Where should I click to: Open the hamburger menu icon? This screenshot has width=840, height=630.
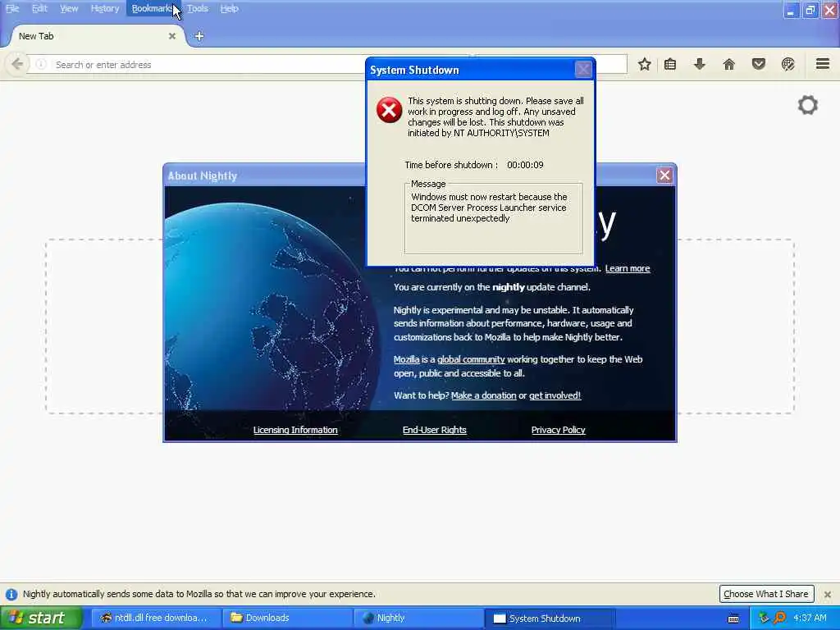(822, 64)
